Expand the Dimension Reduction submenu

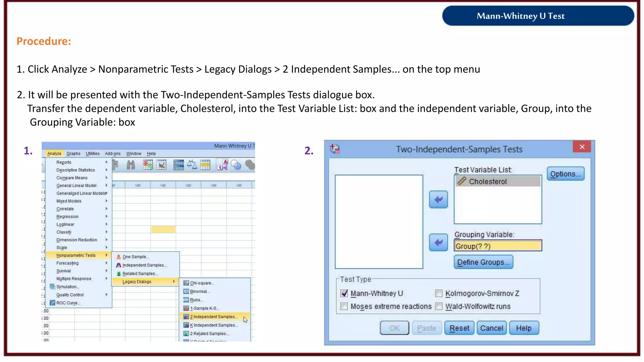click(79, 240)
